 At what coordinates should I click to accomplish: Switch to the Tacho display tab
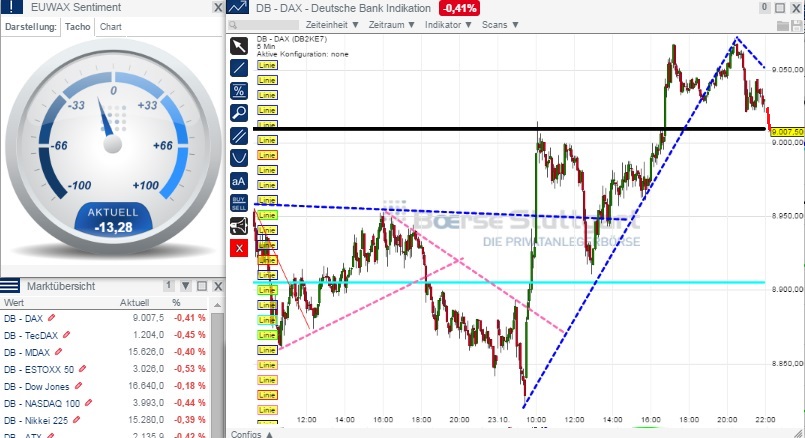pos(78,27)
